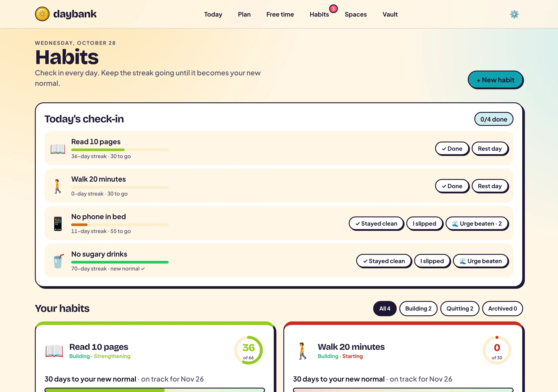Click the walker icon on the Walk 20 minutes card
The image size is (558, 392).
(x=302, y=351)
